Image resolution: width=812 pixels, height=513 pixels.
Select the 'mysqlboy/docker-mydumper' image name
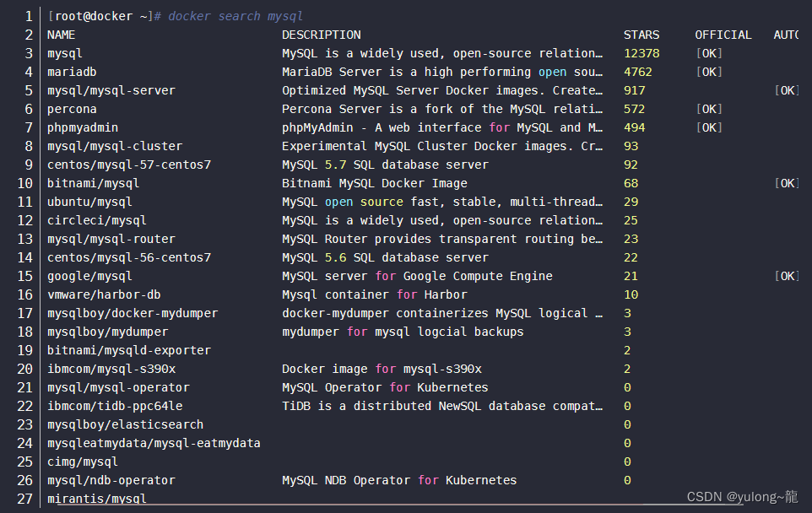point(133,313)
